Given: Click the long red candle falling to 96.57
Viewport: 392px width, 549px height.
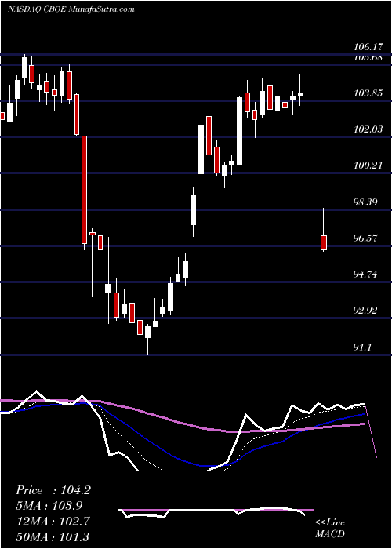Looking at the screenshot, I should tap(84, 190).
